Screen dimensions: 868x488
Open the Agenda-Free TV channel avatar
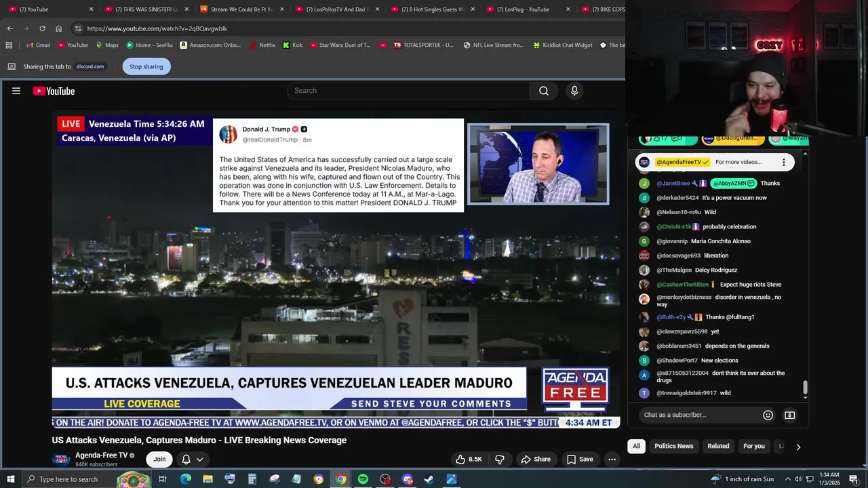pyautogui.click(x=61, y=460)
